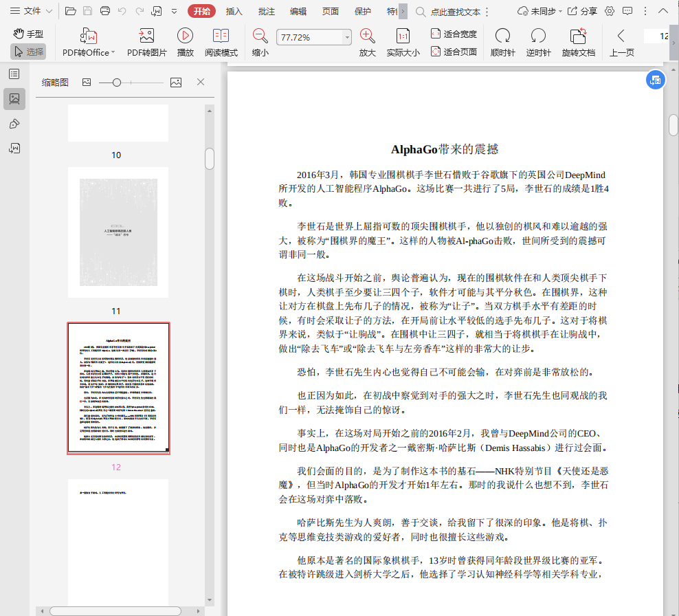Rotate the page clockwise with 顺时针
The height and width of the screenshot is (616, 679).
point(502,36)
